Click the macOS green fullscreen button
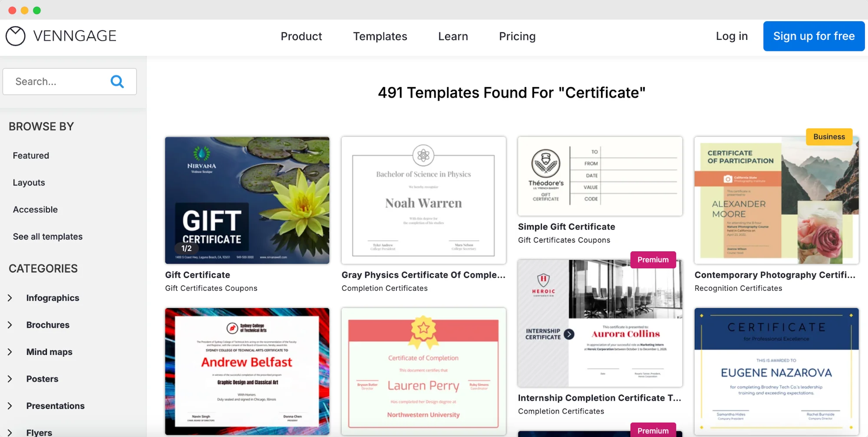 pos(37,10)
